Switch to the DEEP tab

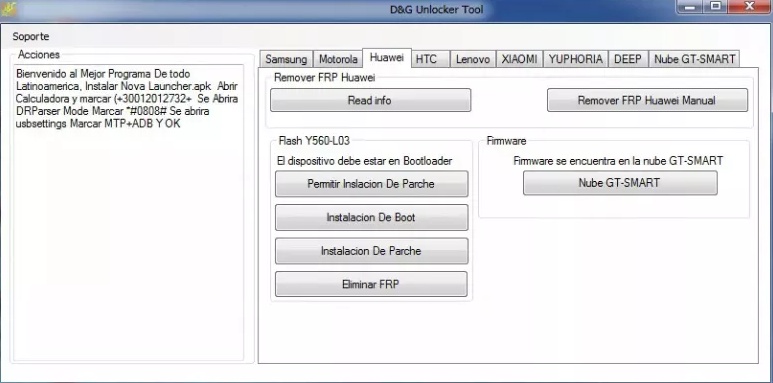coord(628,59)
